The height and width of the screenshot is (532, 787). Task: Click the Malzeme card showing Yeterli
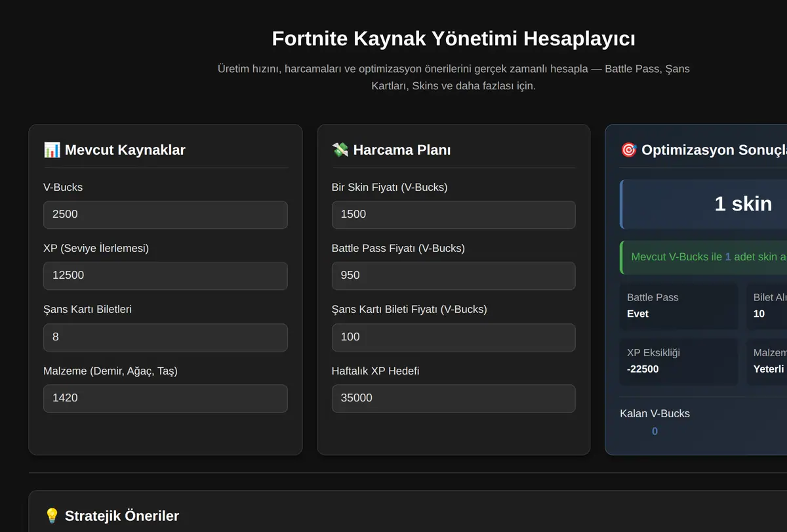pyautogui.click(x=767, y=361)
